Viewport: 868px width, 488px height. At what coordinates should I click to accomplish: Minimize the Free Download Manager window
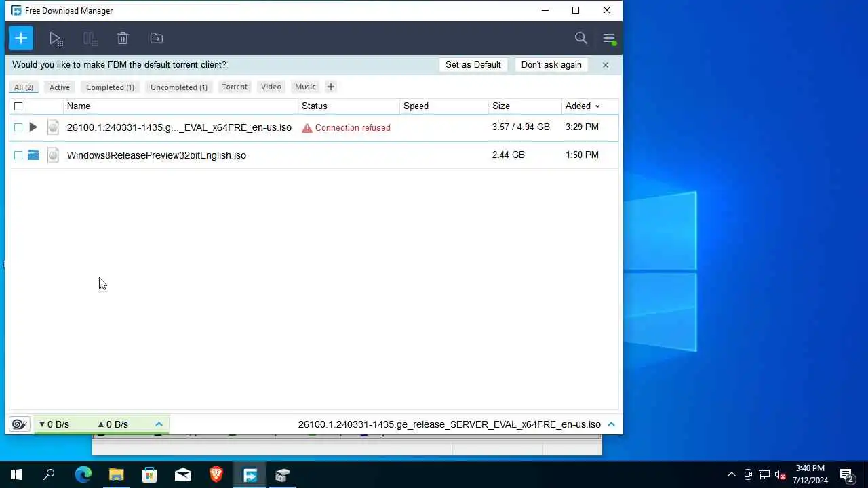coord(545,10)
